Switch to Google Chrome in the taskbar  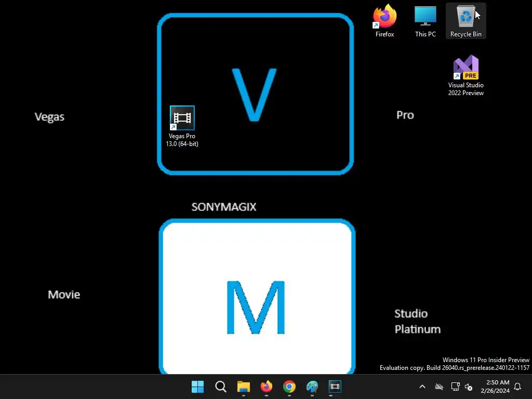coord(289,387)
